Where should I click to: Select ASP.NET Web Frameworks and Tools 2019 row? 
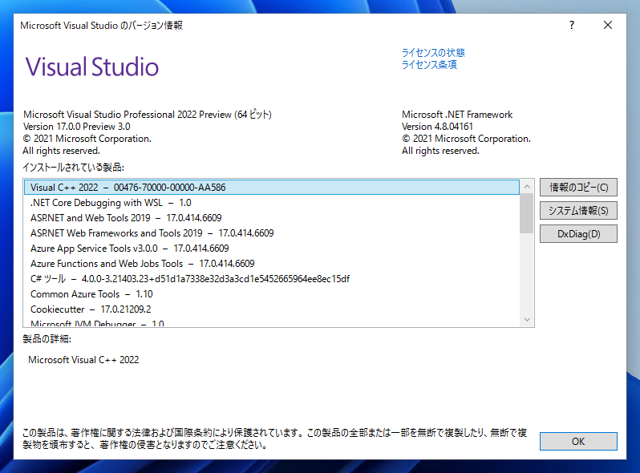tap(272, 233)
